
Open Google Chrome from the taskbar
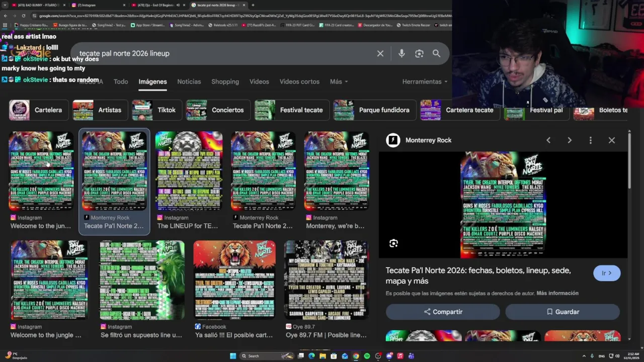[x=356, y=356]
